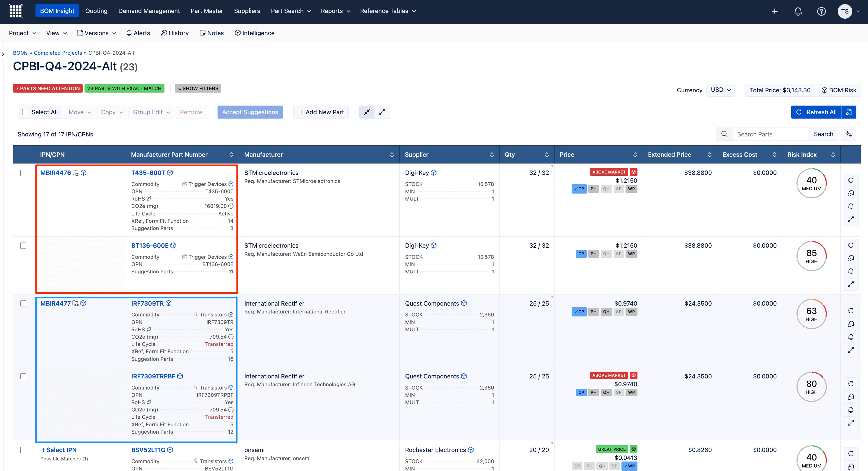Click the headset icon in IRF7309TRPBF row

[851, 397]
